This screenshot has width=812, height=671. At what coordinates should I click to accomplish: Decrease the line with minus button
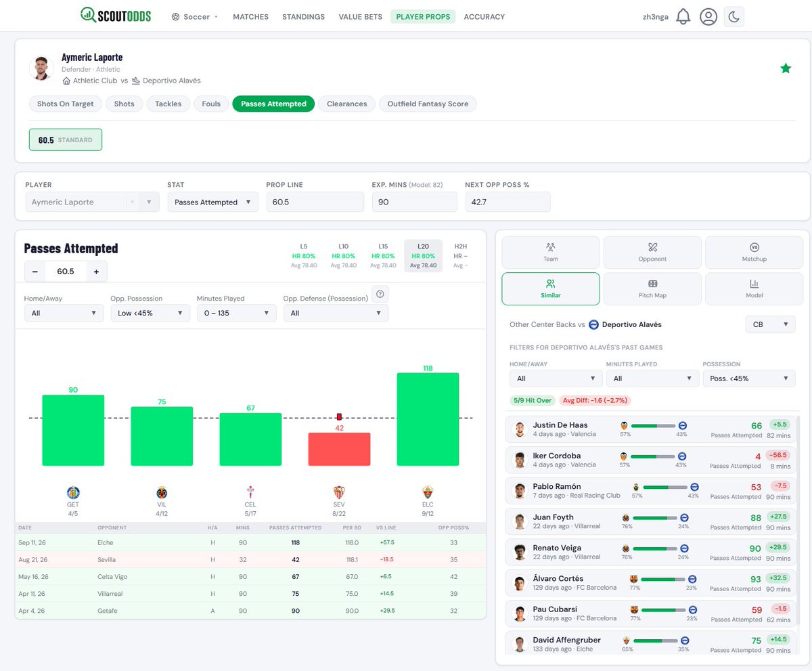point(35,272)
